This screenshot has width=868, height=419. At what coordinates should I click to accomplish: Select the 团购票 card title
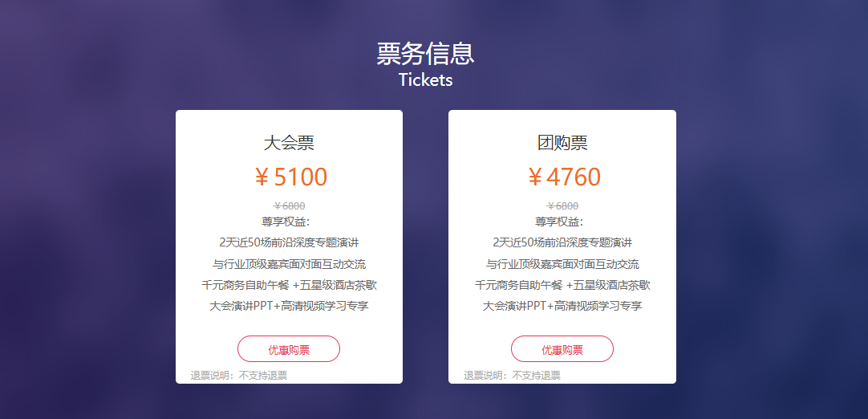tap(562, 143)
